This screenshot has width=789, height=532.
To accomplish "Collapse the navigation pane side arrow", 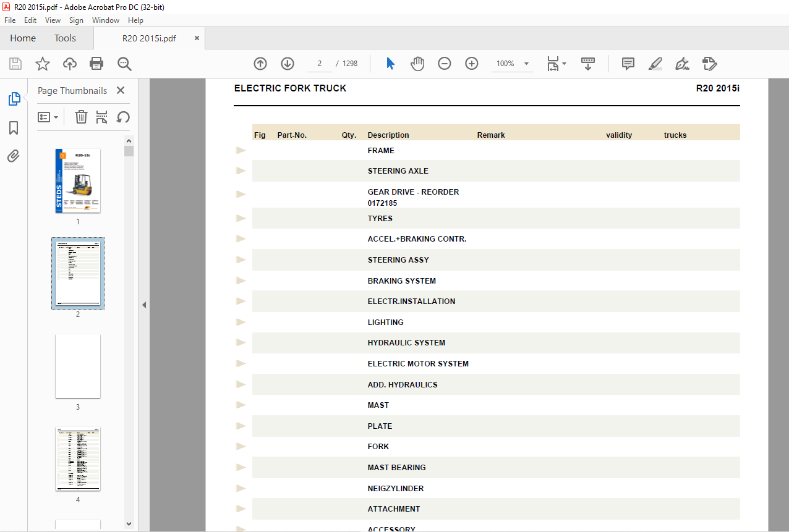I will click(144, 305).
